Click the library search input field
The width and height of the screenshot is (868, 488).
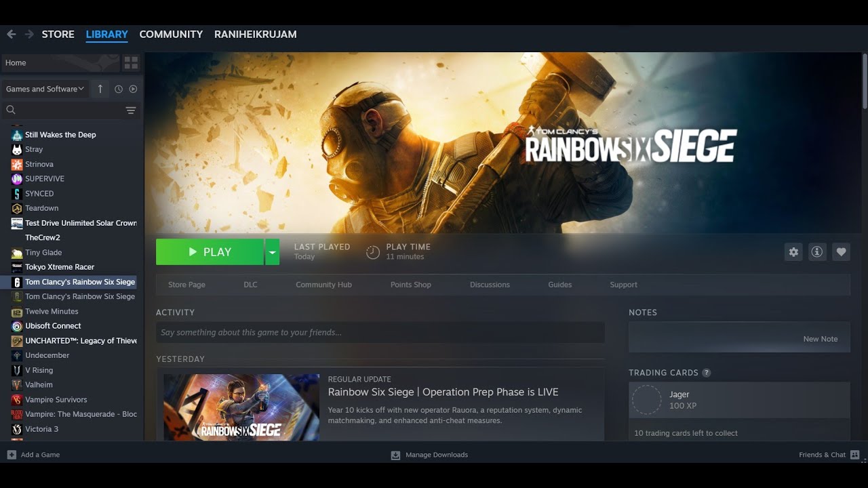tap(71, 110)
